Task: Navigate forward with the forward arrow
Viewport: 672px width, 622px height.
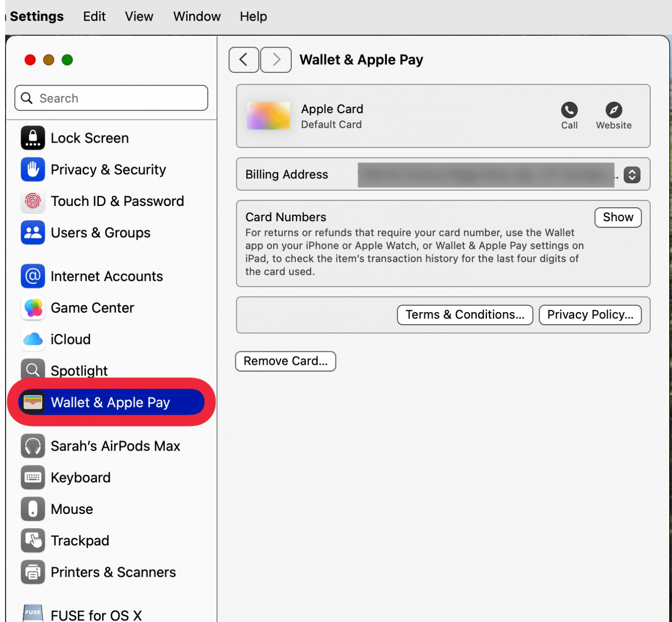Action: [276, 60]
